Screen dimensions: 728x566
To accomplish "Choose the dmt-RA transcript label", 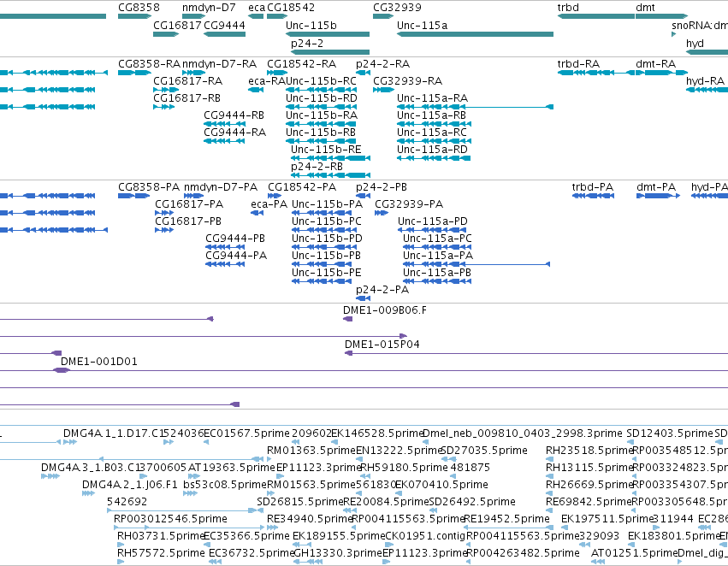I will tap(655, 63).
